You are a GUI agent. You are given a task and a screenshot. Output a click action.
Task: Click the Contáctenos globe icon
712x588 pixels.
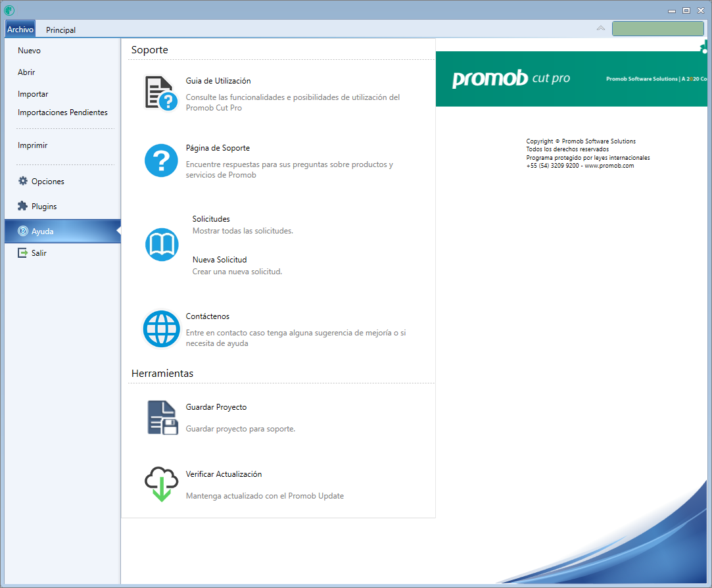[x=161, y=329]
